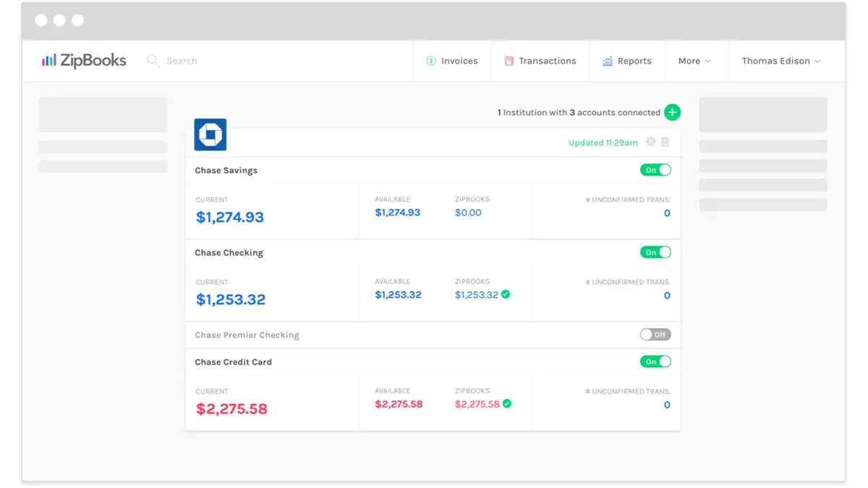Click Chase Credit Card unconfirmed transactions count
The image size is (868, 488).
667,405
